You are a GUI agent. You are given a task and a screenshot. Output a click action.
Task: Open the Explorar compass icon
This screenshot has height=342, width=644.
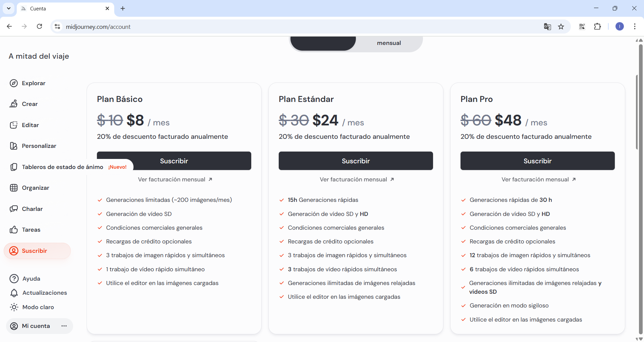14,83
